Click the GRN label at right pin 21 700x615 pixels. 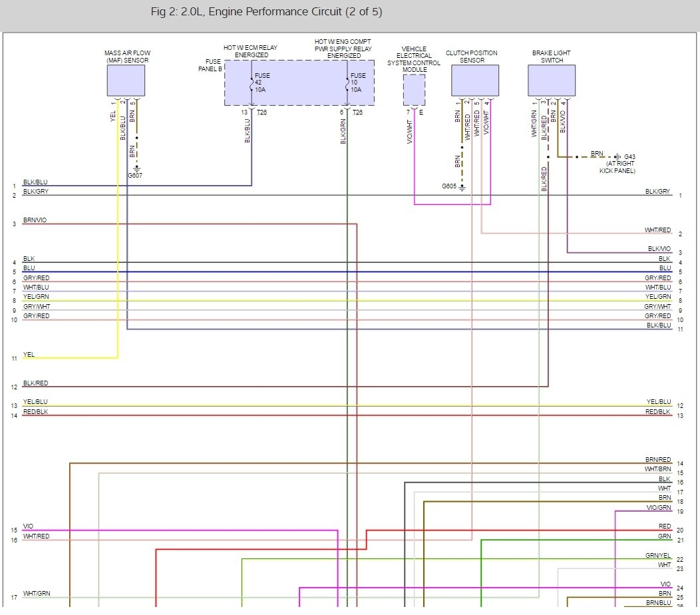tap(665, 536)
